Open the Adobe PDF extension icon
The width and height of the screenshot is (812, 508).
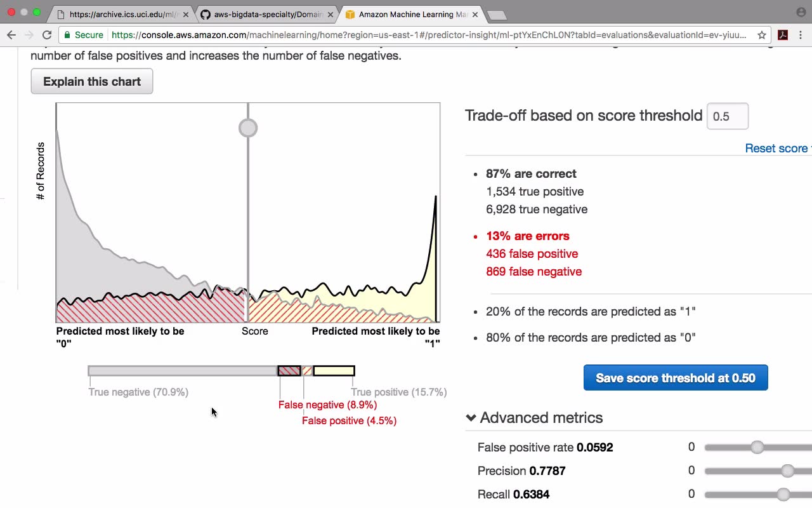click(783, 35)
